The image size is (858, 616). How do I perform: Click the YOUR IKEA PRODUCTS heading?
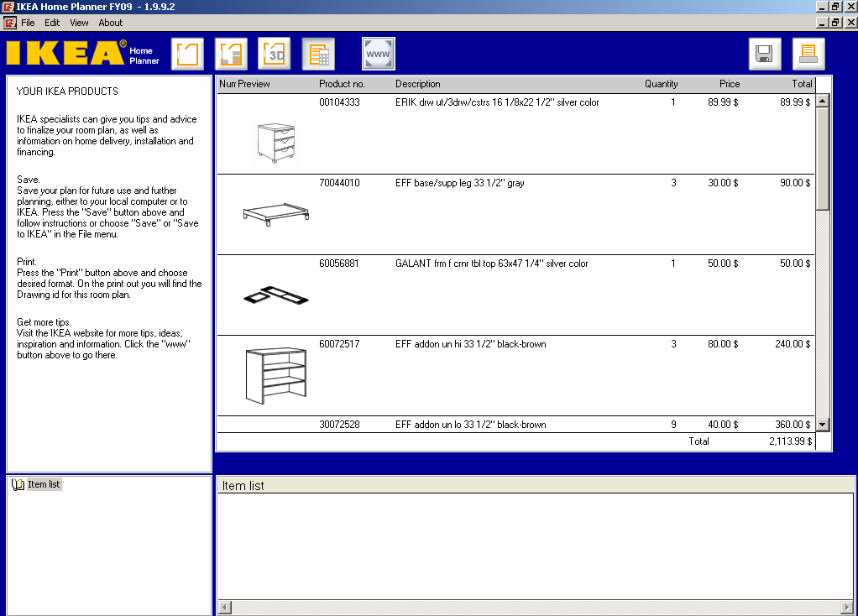(x=67, y=91)
